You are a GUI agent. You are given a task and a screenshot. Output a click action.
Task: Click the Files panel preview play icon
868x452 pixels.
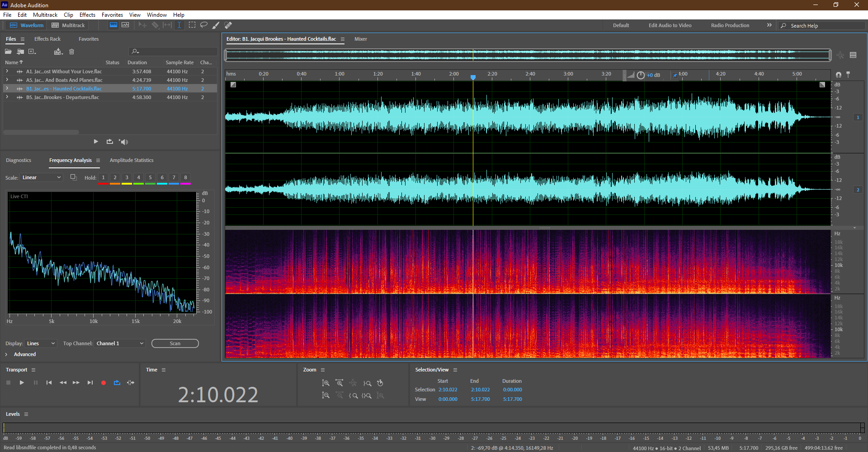(96, 142)
